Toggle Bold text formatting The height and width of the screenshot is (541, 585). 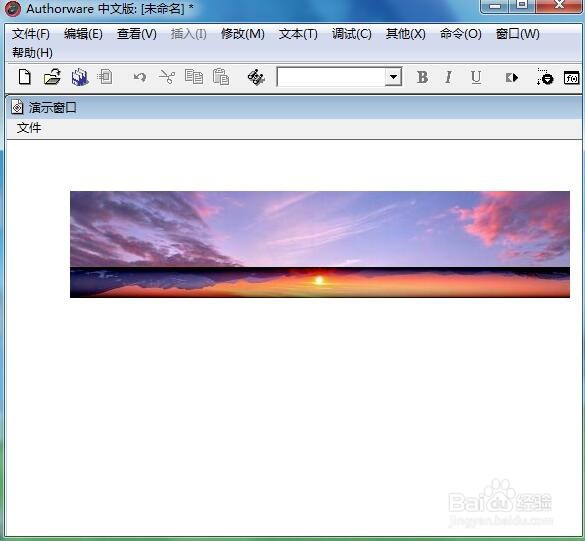tap(422, 77)
